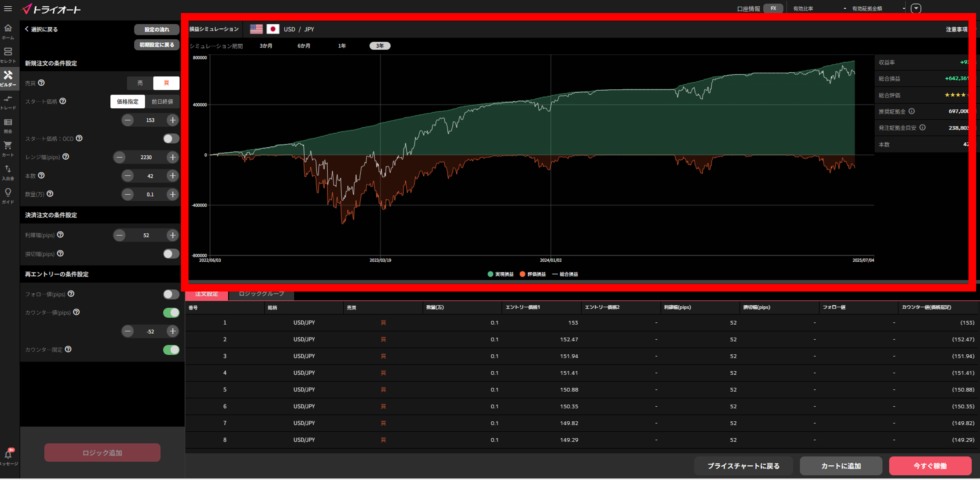Increase 利確幅 52 with plus

(x=173, y=235)
